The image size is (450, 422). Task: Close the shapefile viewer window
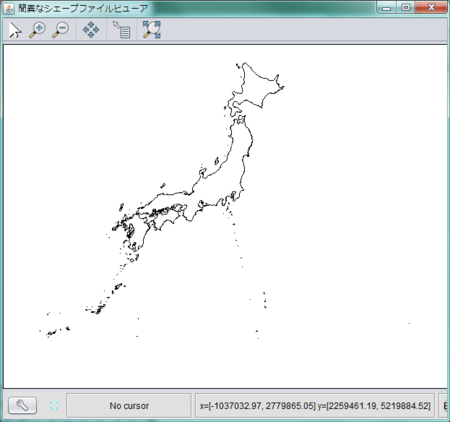click(431, 7)
